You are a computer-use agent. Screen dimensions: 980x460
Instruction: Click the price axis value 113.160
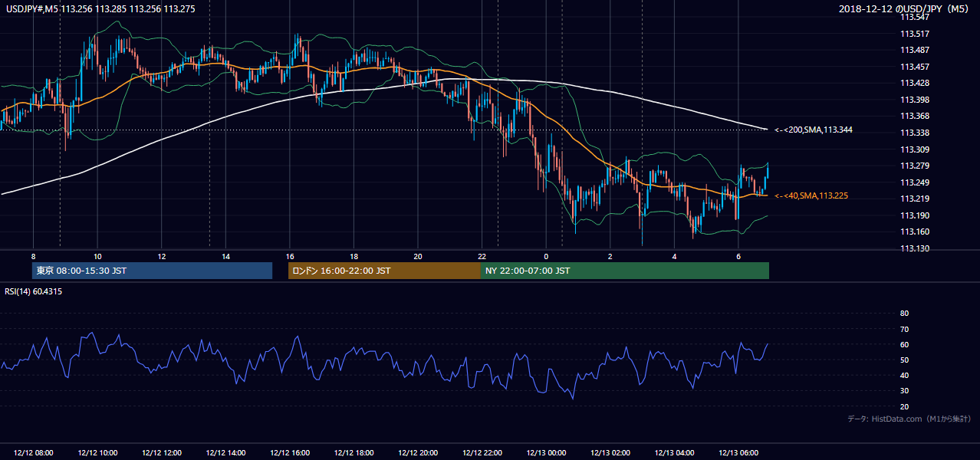915,232
